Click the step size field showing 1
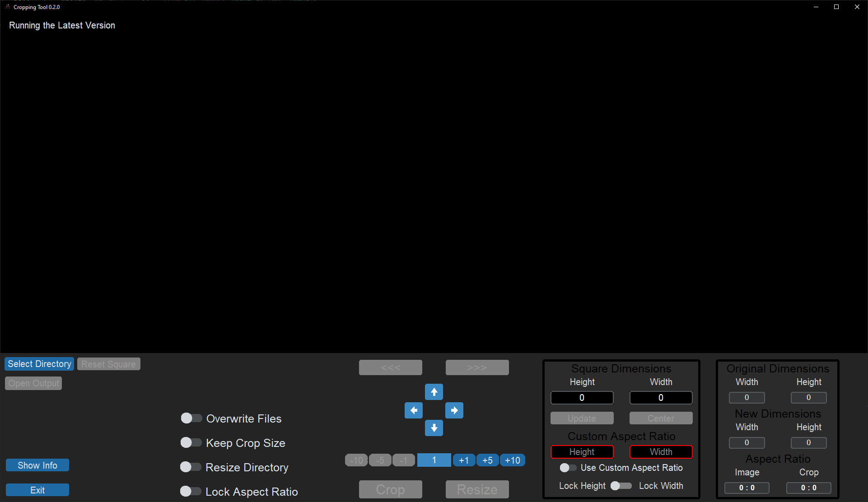This screenshot has width=868, height=502. tap(434, 460)
